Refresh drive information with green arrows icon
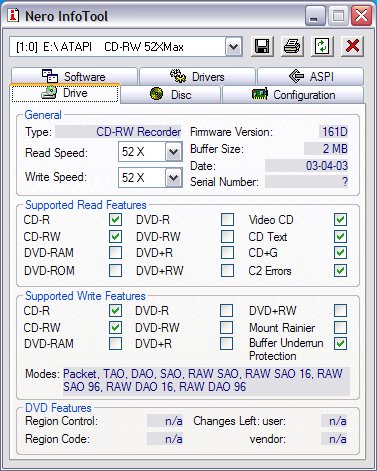 pyautogui.click(x=322, y=46)
